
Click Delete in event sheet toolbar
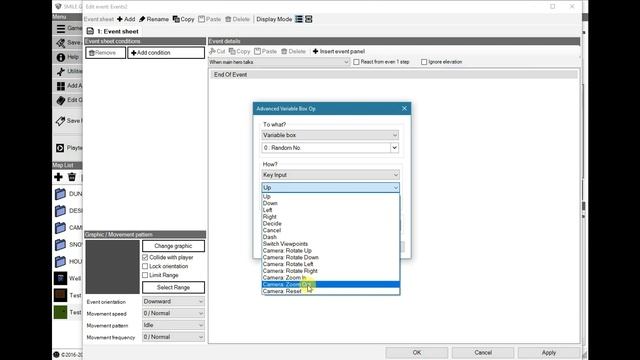237,19
